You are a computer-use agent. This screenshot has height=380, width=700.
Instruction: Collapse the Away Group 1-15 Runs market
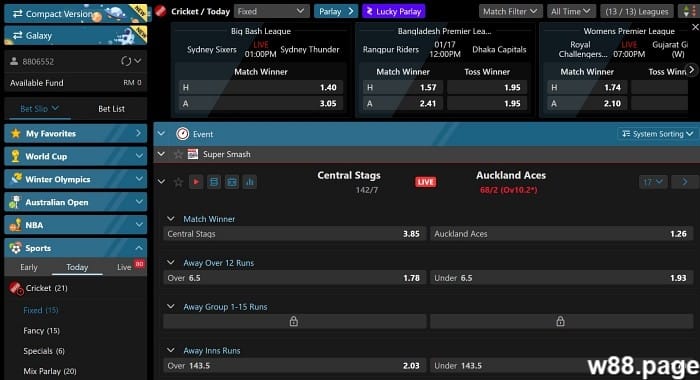click(x=171, y=306)
